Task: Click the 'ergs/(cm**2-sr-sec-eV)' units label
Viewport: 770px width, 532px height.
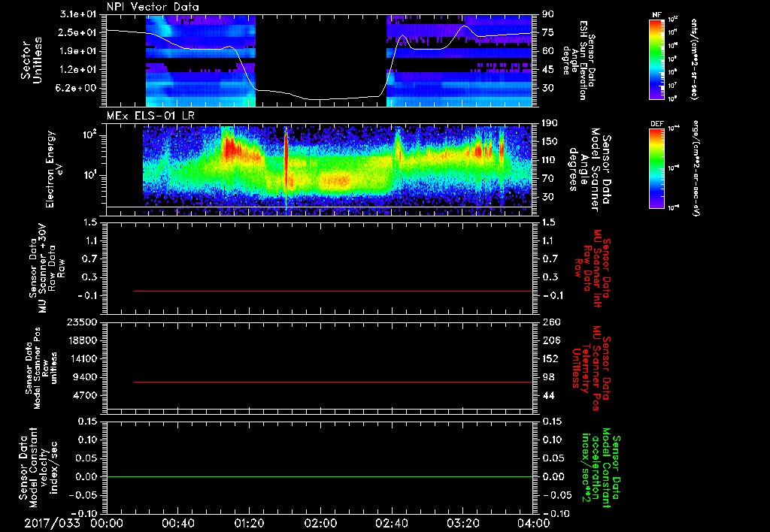Action: click(x=696, y=168)
